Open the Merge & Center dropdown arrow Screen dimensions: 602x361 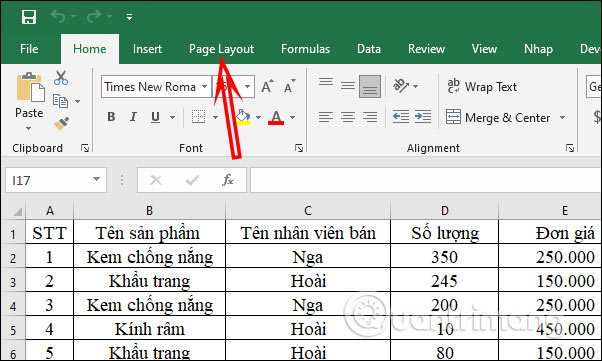(562, 118)
